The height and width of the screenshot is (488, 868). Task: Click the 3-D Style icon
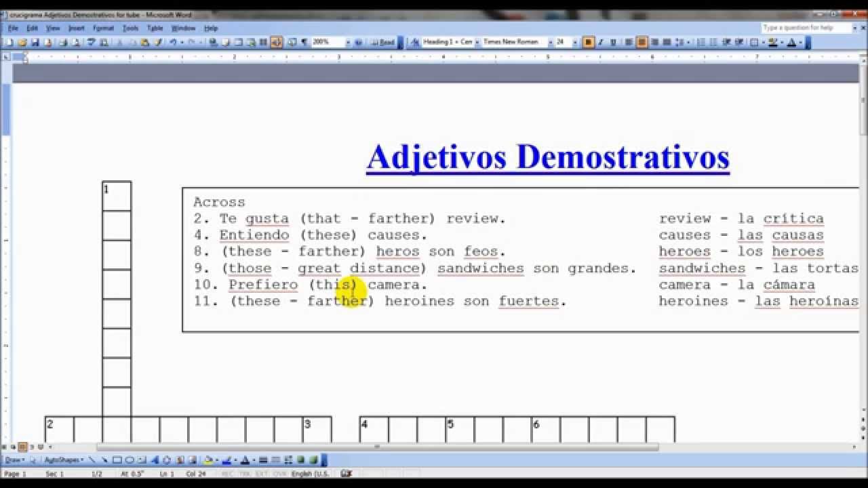click(x=313, y=460)
